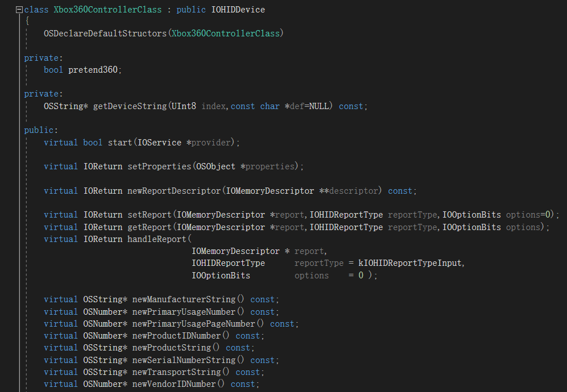The image size is (567, 392).
Task: Click the pretend360 member variable
Action: 93,70
